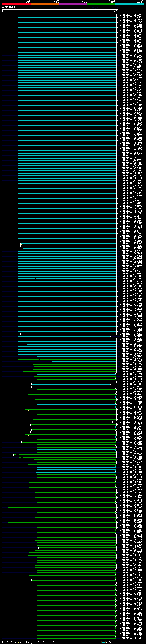Open hit UniRef100_Q8S568
Image resolution: width=146 pixels, height=644 pixels.
click(x=131, y=45)
